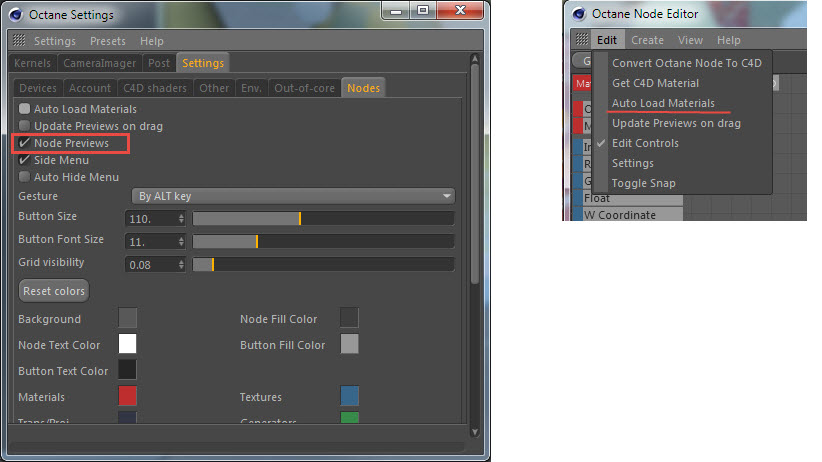Viewport: 822px width, 462px height.
Task: Maximize the Octane Settings window
Action: 423,10
